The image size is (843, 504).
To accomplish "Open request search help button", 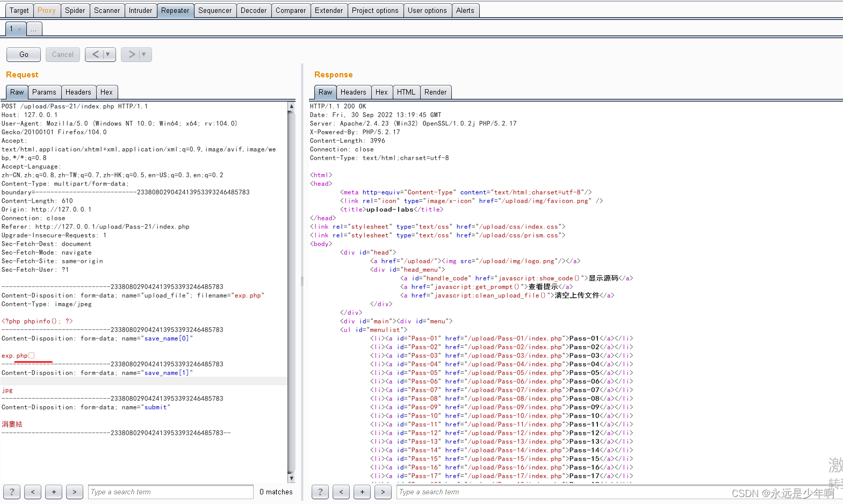I will tap(12, 492).
